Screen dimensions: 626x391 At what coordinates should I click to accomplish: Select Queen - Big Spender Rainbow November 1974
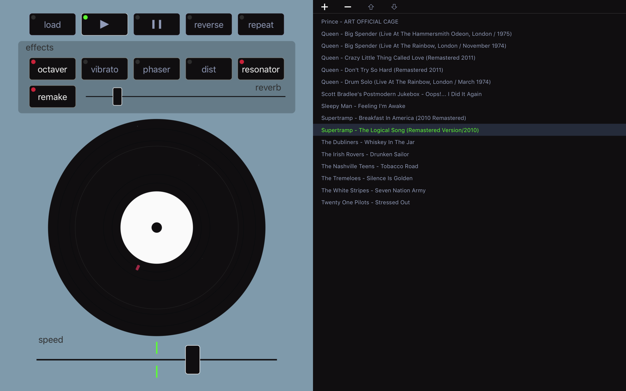point(470,46)
